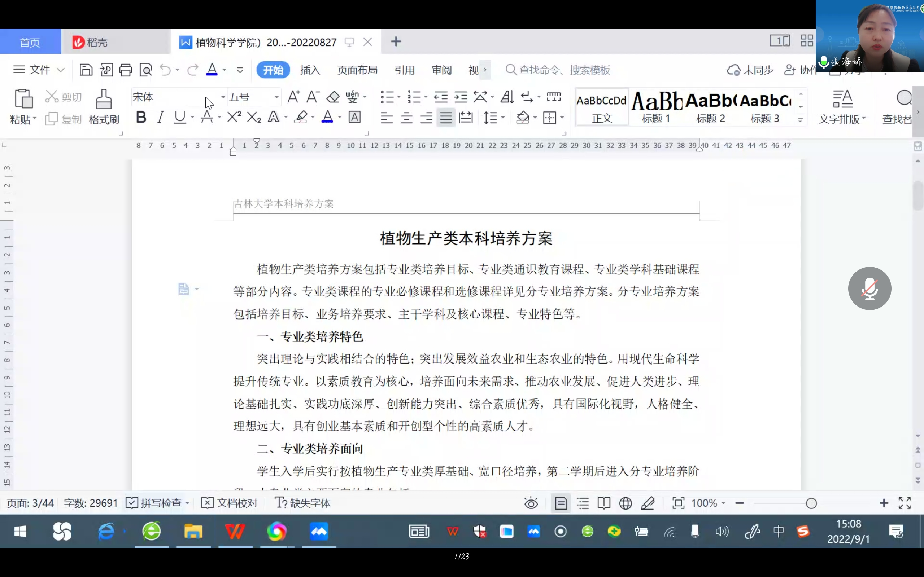924x577 pixels.
Task: Open the font size dropdown 五号
Action: 276,97
